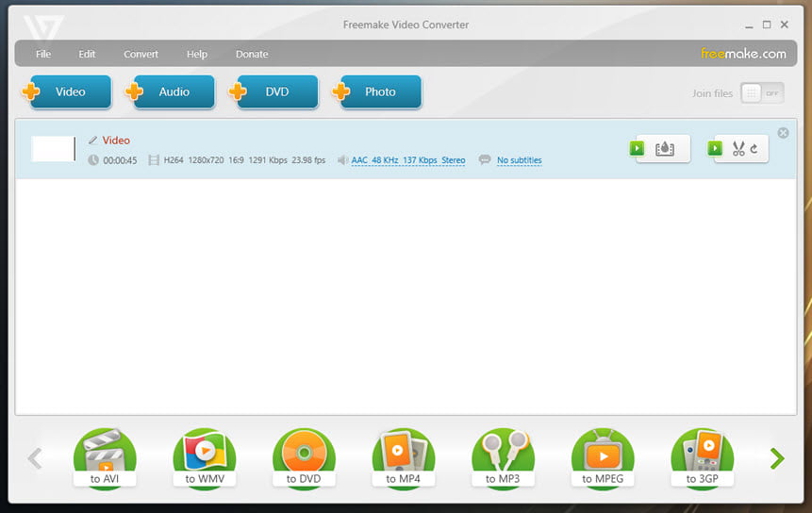Click the 00:00:45 duration text
Screen dimensions: 812x513
coord(120,160)
